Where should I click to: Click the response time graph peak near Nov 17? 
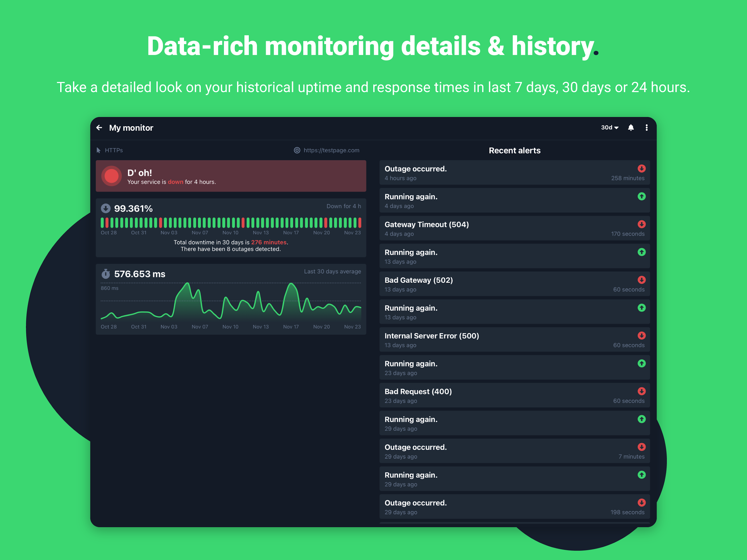tap(291, 285)
